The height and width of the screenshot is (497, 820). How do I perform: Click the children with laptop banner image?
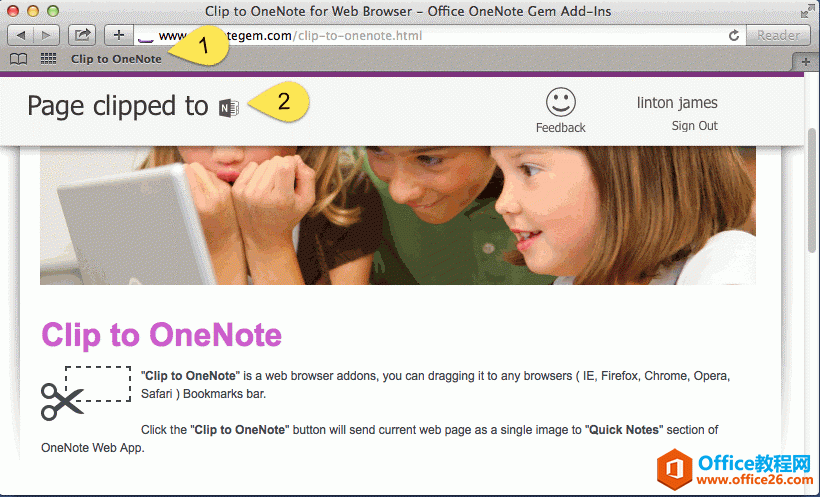click(x=398, y=216)
